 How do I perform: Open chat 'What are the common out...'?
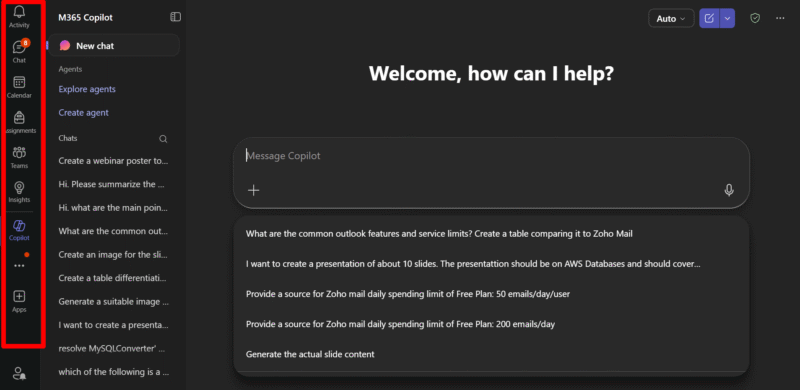click(x=113, y=231)
